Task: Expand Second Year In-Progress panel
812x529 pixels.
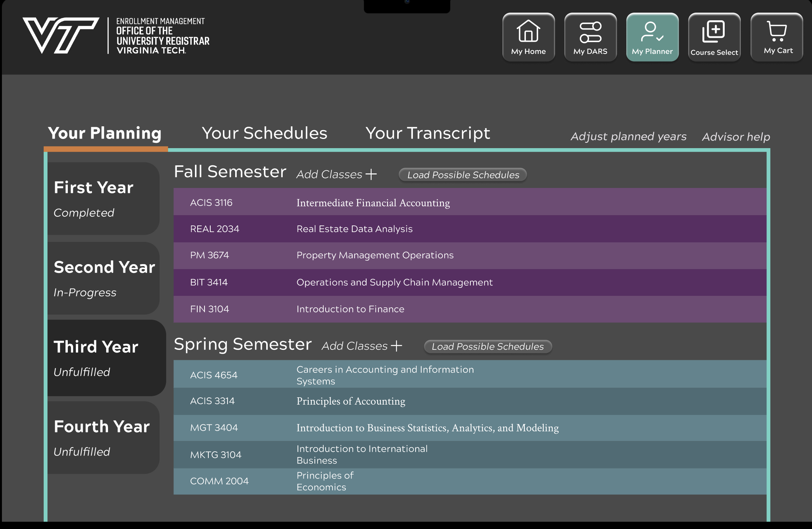Action: pos(103,278)
